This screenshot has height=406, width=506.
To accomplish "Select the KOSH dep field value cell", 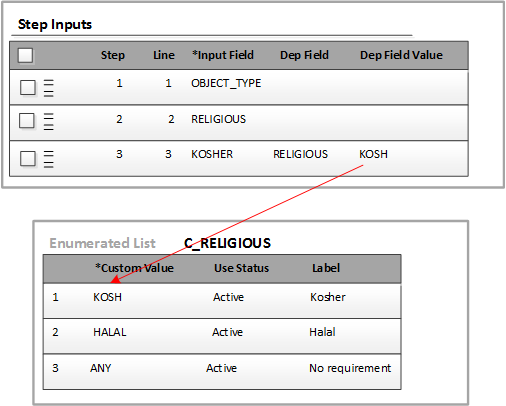I will pos(373,154).
